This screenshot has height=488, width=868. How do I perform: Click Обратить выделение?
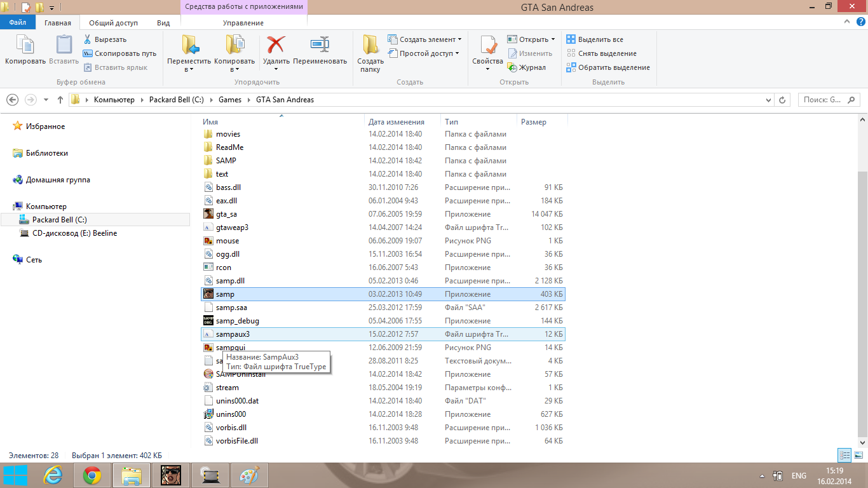point(608,67)
